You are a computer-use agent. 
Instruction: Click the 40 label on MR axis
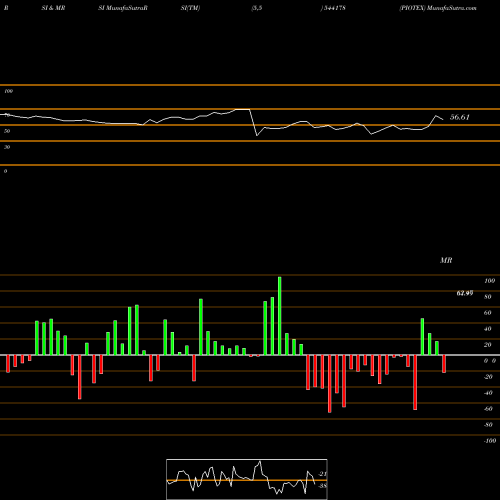pyautogui.click(x=488, y=329)
